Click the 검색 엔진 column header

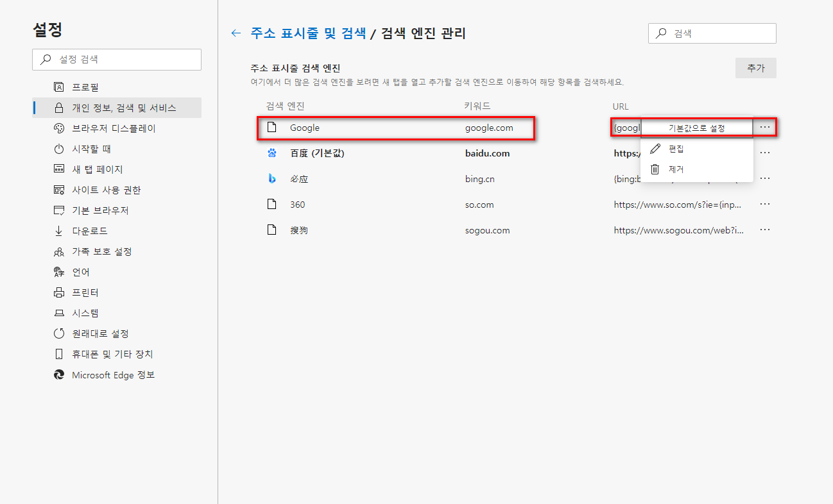[286, 106]
